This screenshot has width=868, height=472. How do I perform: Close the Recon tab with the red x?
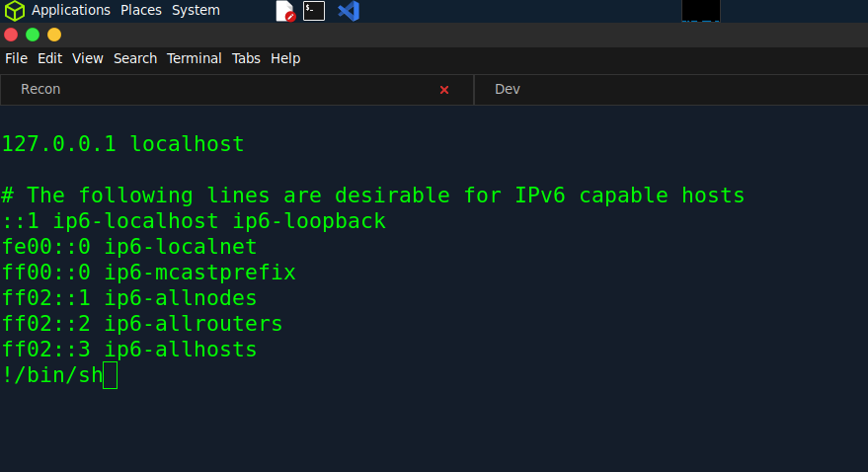click(x=444, y=90)
